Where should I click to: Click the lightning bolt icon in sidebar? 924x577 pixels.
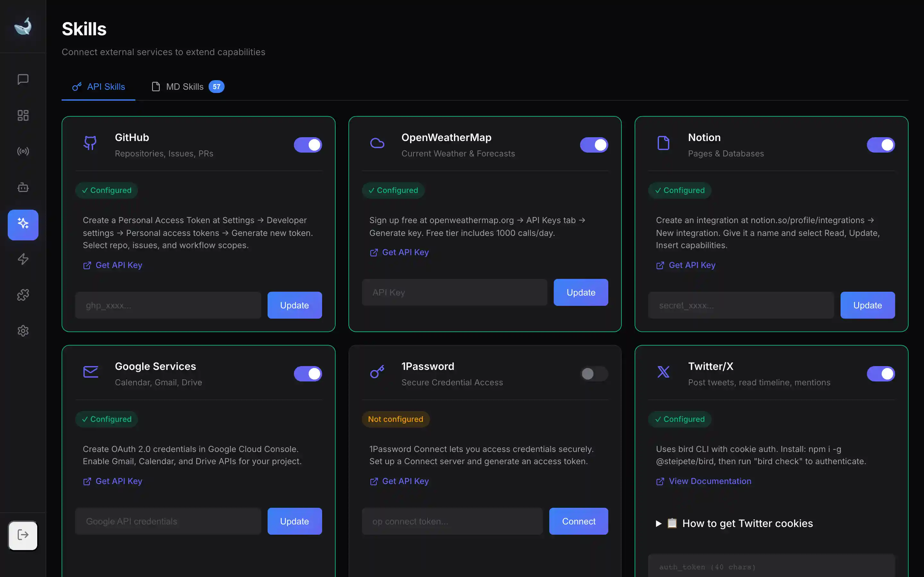click(x=23, y=259)
